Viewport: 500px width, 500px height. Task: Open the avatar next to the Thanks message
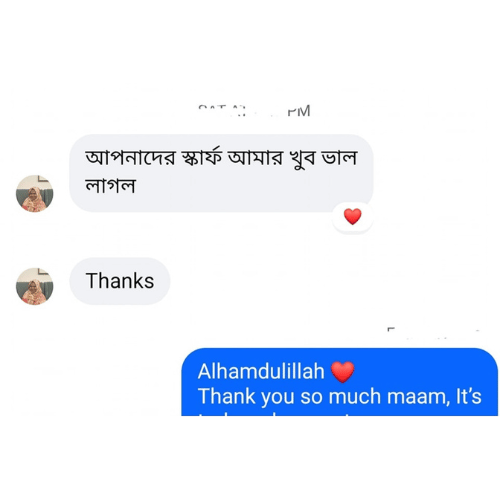[x=35, y=286]
